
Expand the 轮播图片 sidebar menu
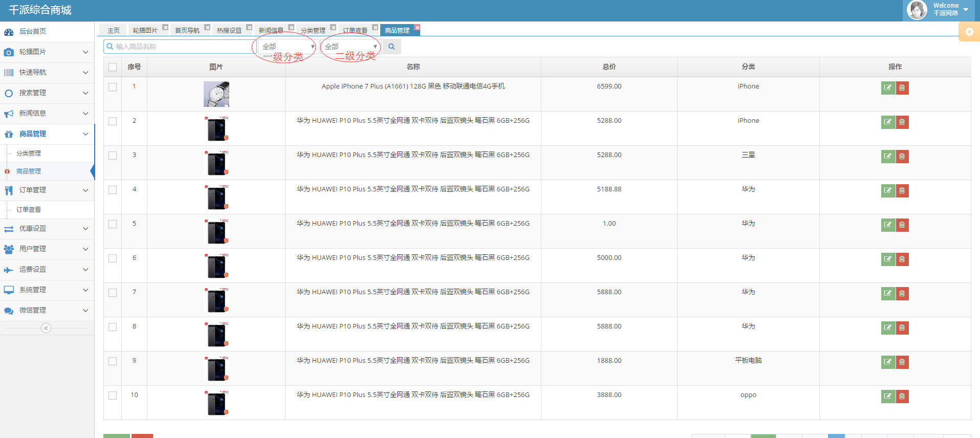click(x=47, y=52)
